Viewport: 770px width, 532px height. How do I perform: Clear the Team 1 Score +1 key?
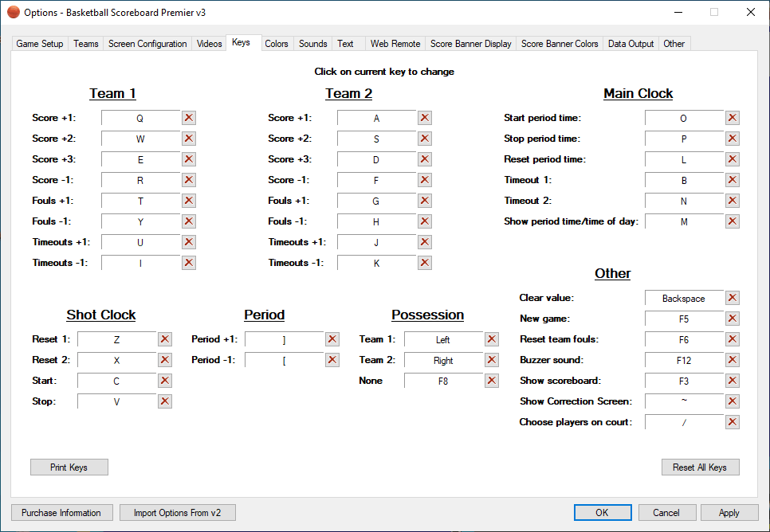(189, 118)
